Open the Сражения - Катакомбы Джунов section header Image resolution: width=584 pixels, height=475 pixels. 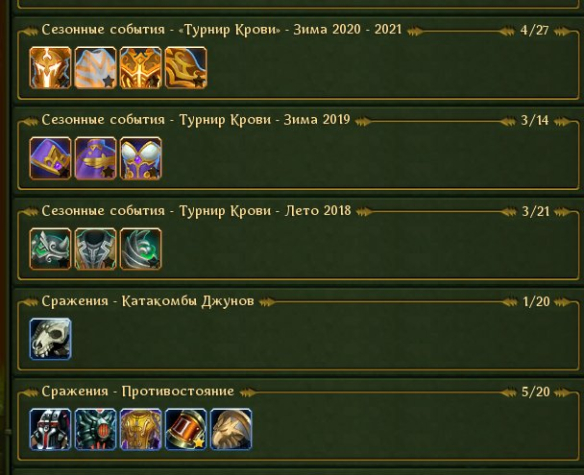pos(148,301)
